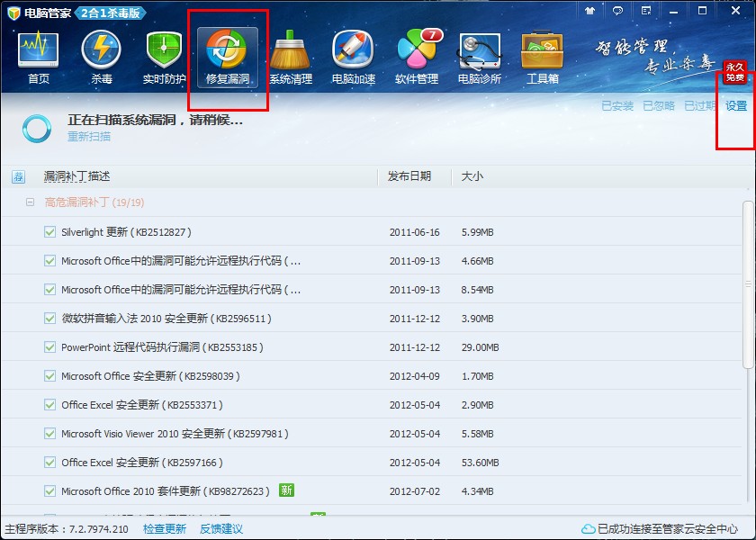The image size is (756, 540).
Task: Uncheck Microsoft Office 安全更新 KB2598039 checkbox
Action: [x=49, y=375]
